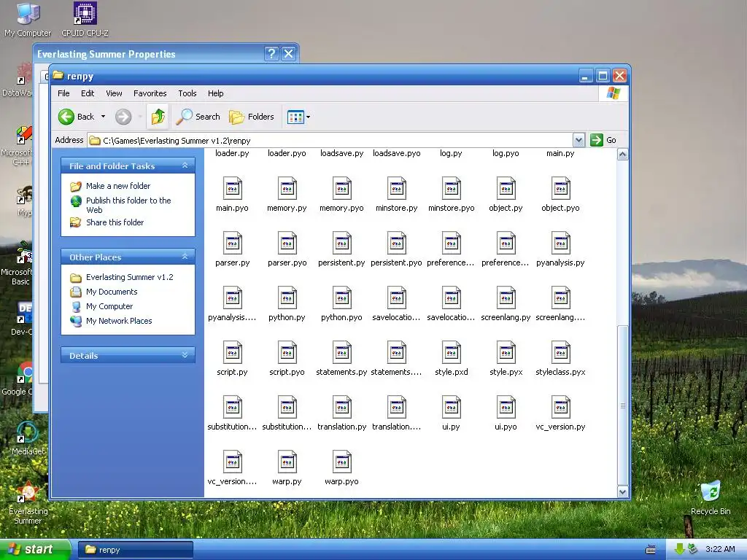Image resolution: width=747 pixels, height=560 pixels.
Task: Select the python.py file icon
Action: pos(287,297)
